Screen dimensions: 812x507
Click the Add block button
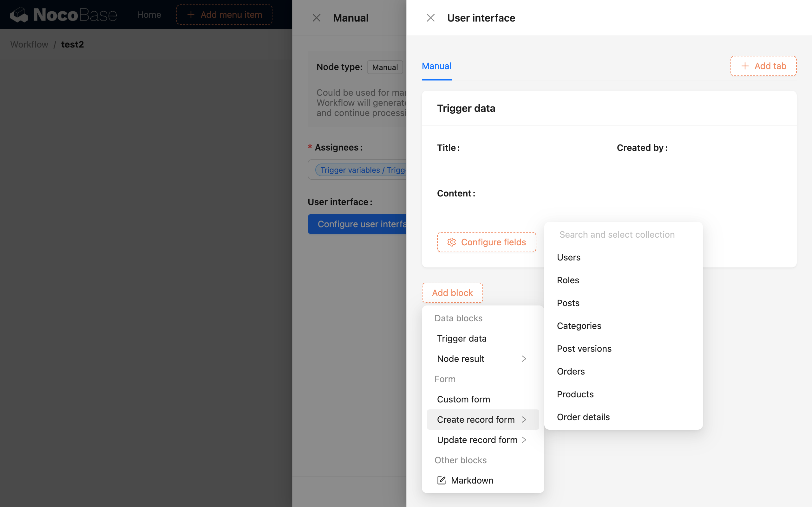tap(452, 292)
